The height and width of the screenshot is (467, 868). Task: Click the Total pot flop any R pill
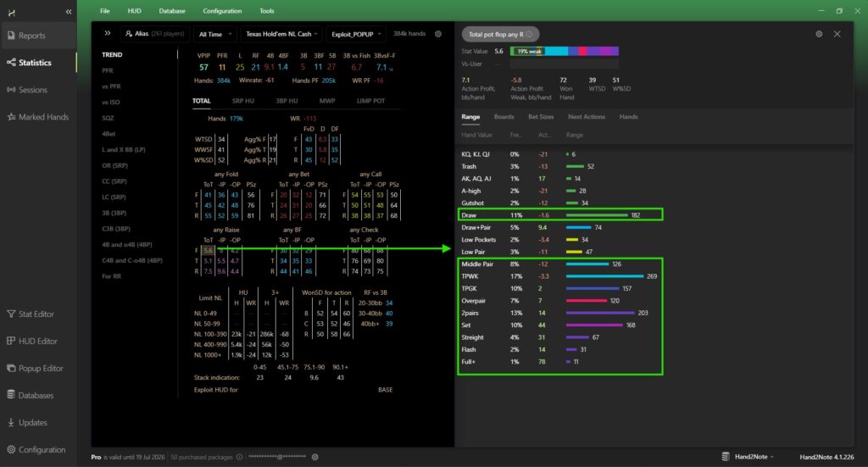500,34
